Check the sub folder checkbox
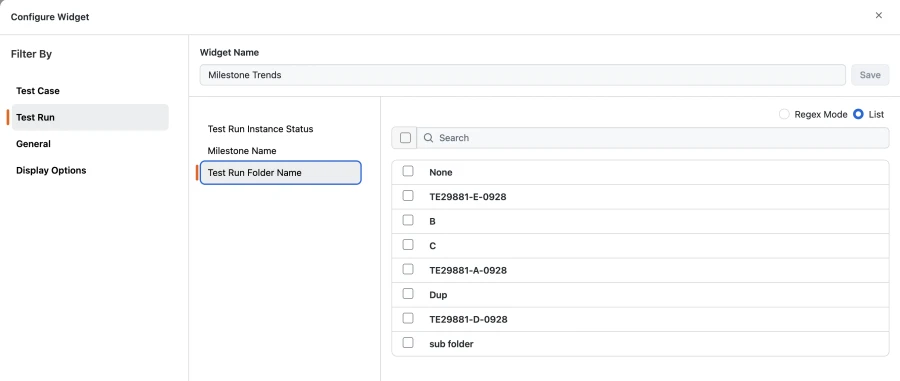900x381 pixels. (x=408, y=343)
